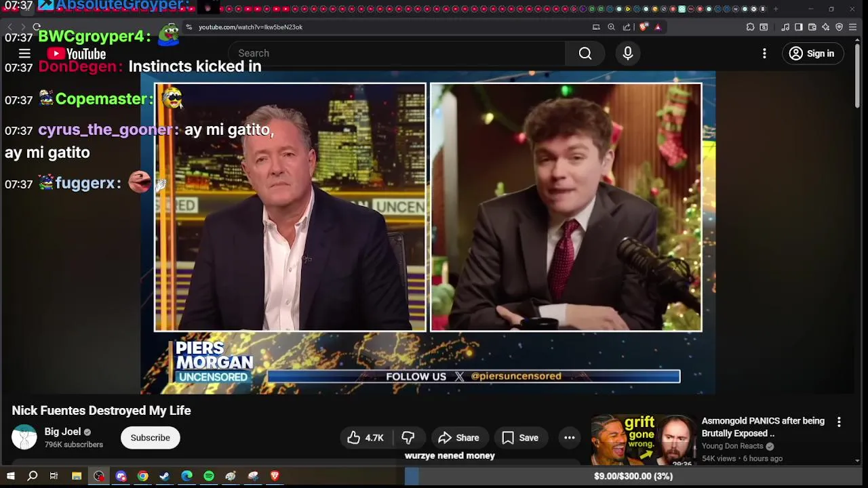Reload the page in browser toolbar

pos(37,27)
